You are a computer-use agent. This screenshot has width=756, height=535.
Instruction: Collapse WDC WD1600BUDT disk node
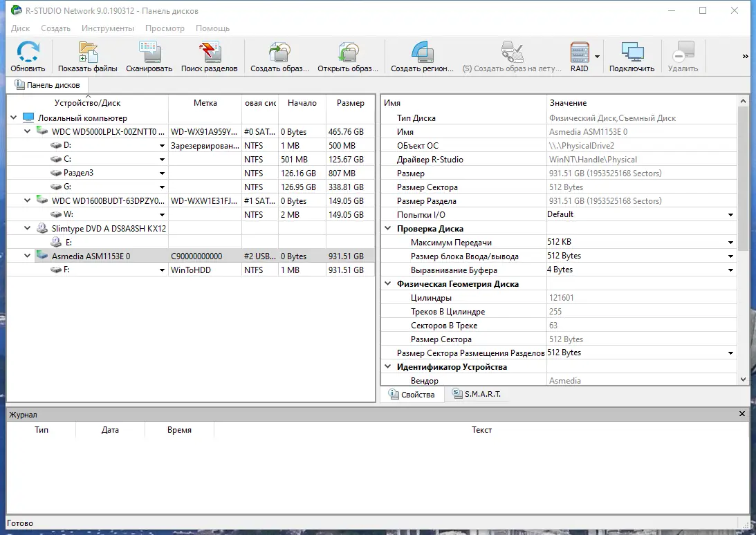tap(28, 200)
